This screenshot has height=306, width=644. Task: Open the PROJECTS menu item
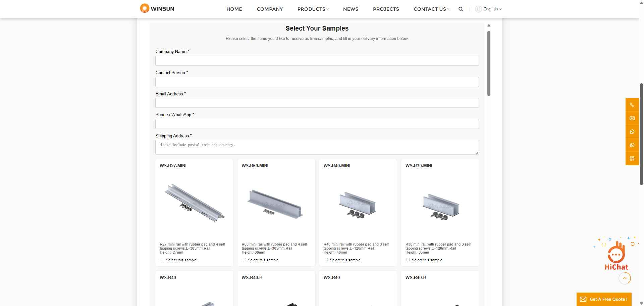point(386,9)
